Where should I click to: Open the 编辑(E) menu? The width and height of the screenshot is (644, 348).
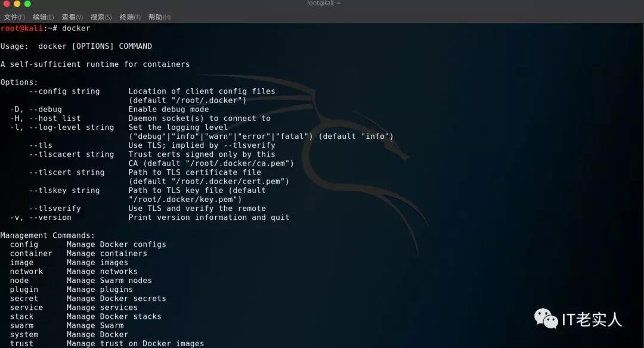(x=43, y=17)
